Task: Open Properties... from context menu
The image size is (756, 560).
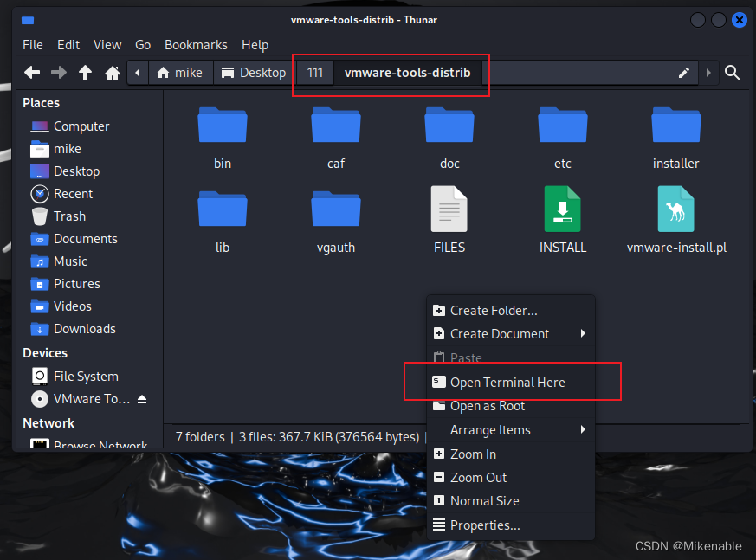Action: (x=511, y=525)
